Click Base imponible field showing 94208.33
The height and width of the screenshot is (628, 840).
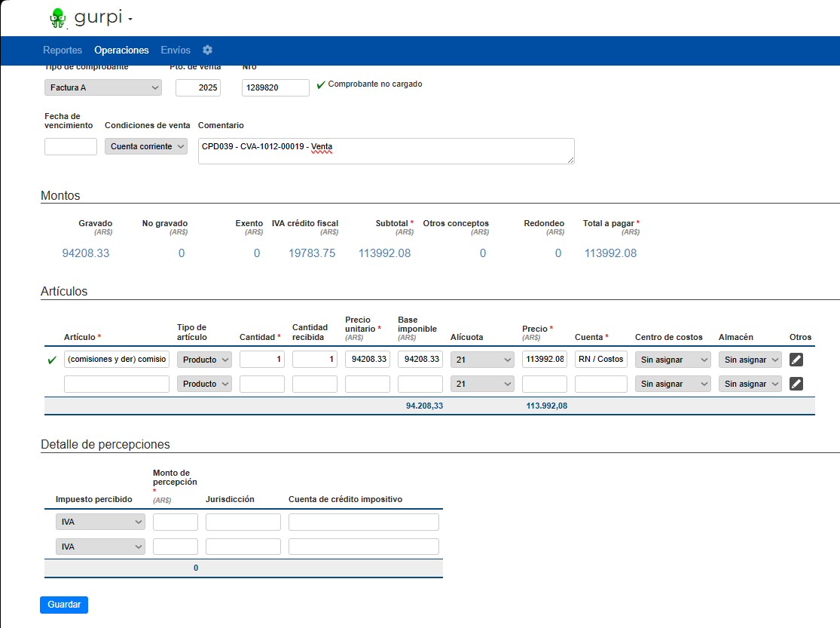[x=420, y=360]
